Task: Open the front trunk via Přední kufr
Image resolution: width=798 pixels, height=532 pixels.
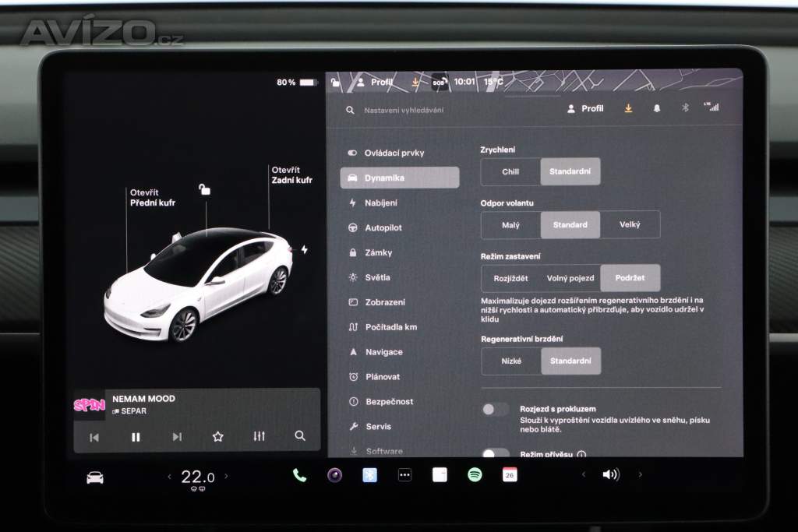Action: tap(152, 198)
